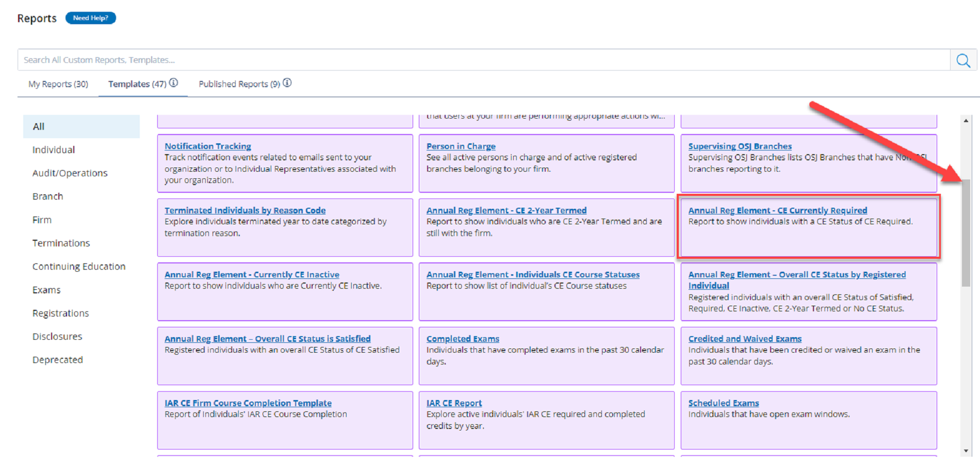
Task: Filter templates by Continuing Education
Action: coord(79,267)
